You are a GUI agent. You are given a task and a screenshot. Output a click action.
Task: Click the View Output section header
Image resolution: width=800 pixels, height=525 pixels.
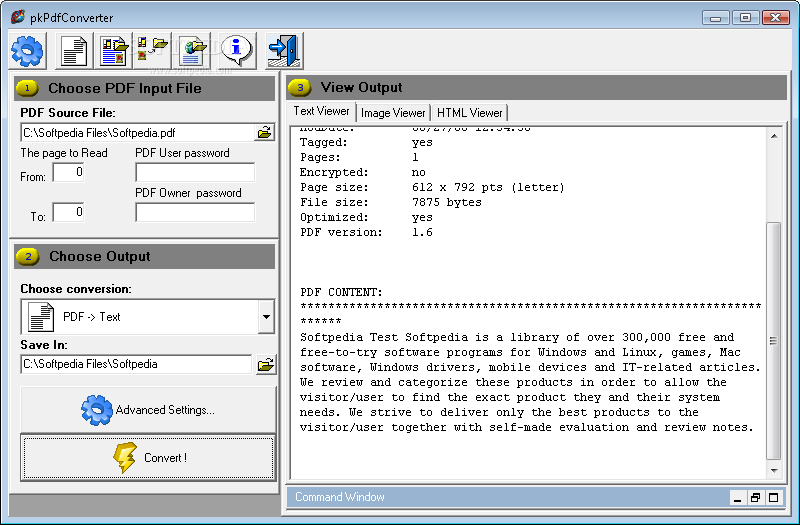click(x=537, y=88)
